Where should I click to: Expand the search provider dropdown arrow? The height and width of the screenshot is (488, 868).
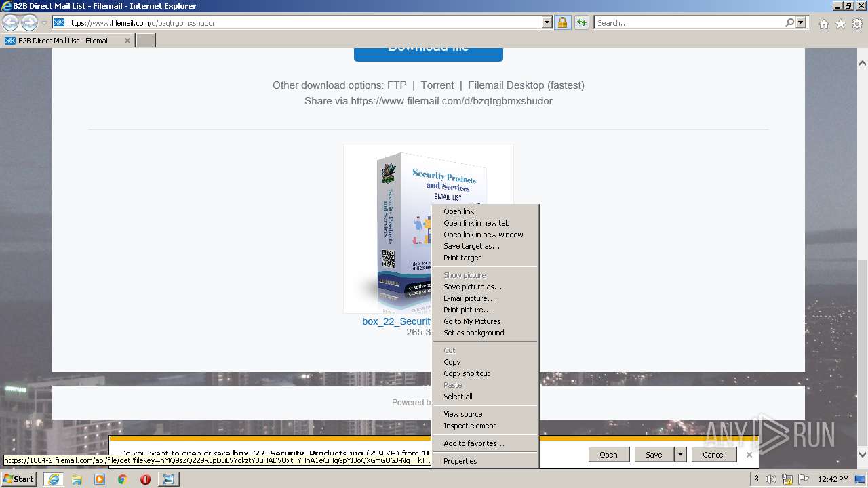801,23
